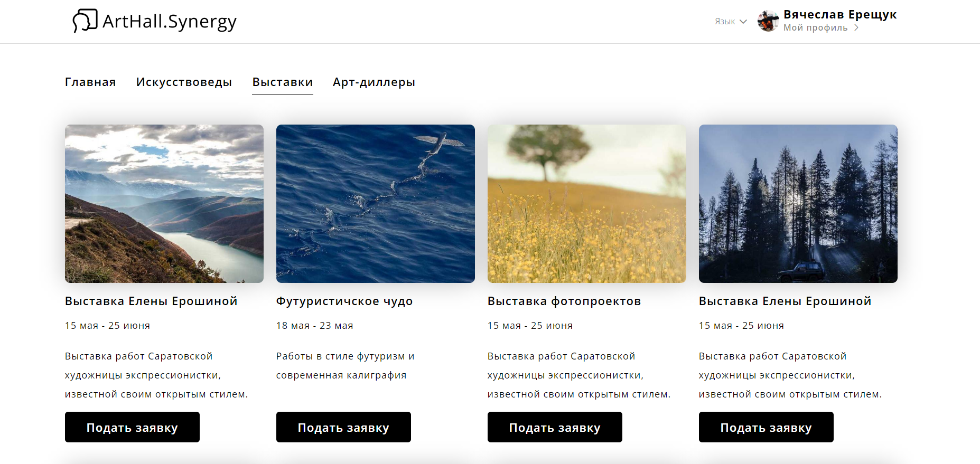Click Подать заявку under dark forest card
The image size is (980, 464).
click(x=766, y=427)
